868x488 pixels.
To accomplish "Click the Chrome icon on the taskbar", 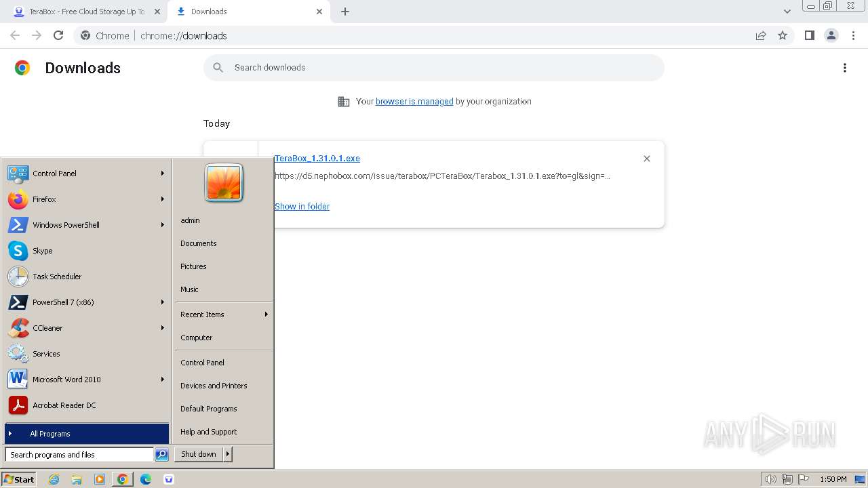I will [122, 479].
